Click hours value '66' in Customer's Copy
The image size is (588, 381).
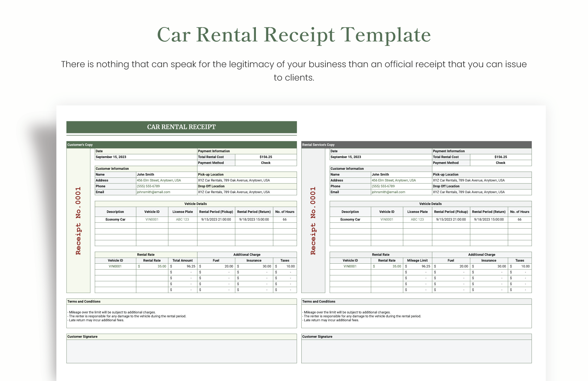285,220
